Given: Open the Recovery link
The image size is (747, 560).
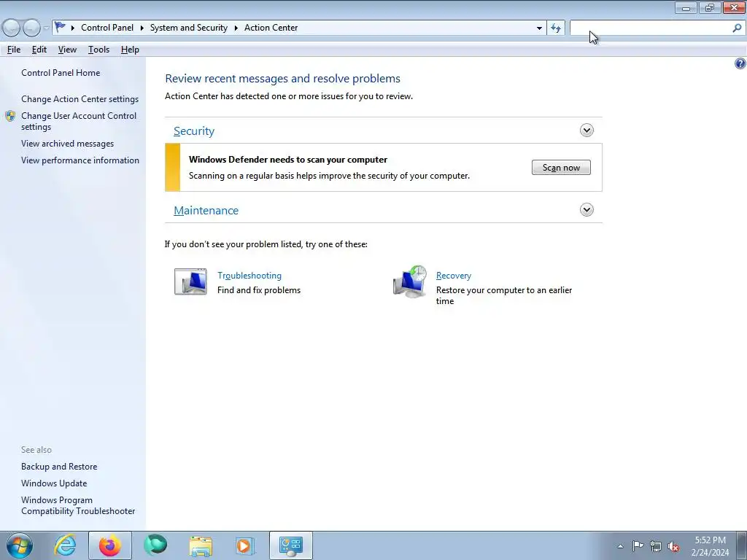Looking at the screenshot, I should [x=454, y=275].
